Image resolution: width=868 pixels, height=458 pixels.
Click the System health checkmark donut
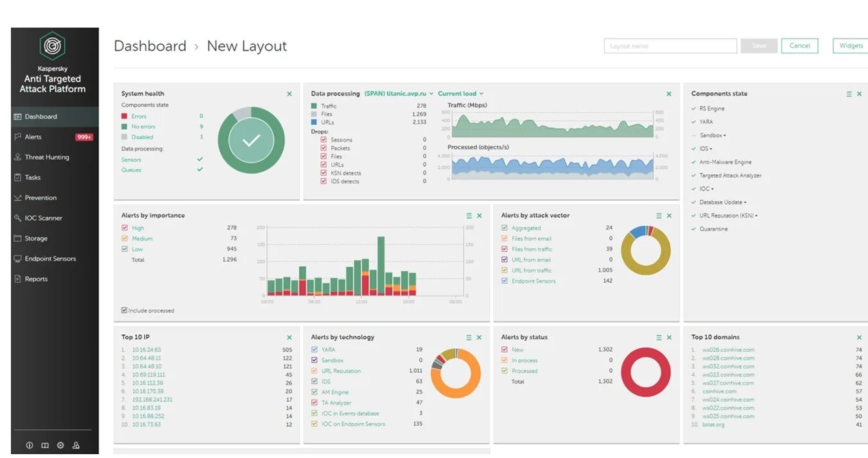tap(251, 140)
